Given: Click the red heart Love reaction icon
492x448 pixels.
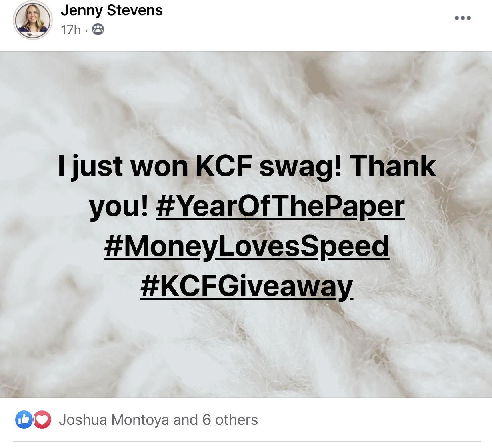Looking at the screenshot, I should pos(42,420).
